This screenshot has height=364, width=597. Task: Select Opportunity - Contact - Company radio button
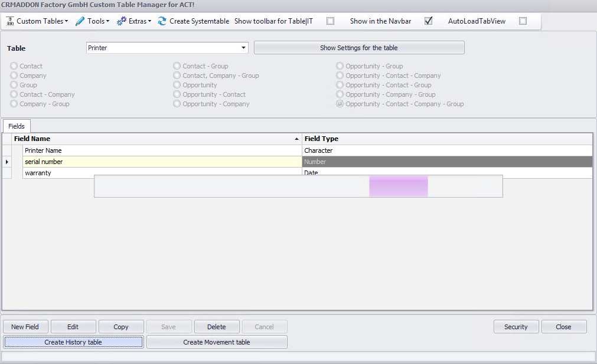click(x=340, y=76)
